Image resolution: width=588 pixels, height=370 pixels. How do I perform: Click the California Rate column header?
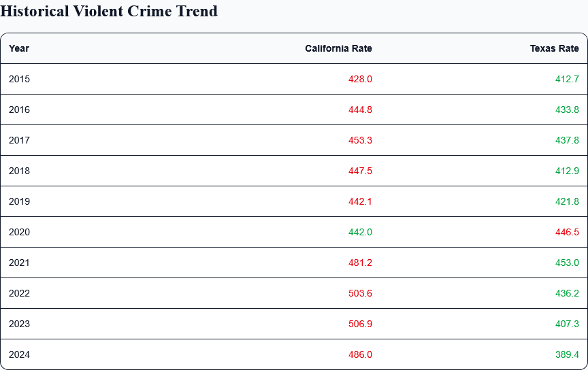click(x=338, y=48)
